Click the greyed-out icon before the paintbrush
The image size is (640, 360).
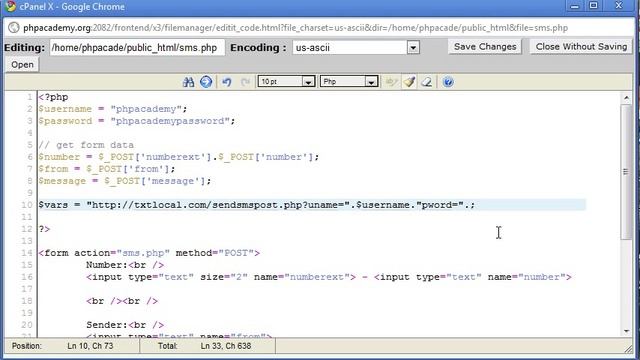point(391,82)
